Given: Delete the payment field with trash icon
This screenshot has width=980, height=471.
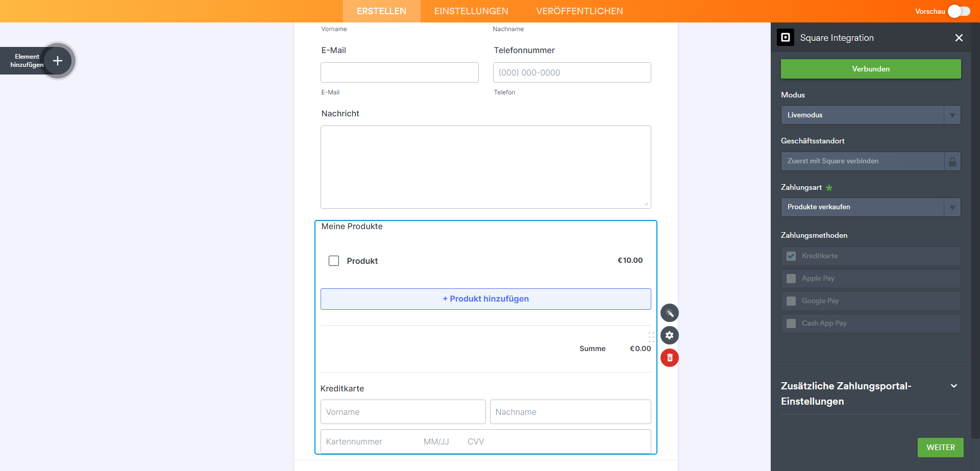Looking at the screenshot, I should [x=669, y=358].
